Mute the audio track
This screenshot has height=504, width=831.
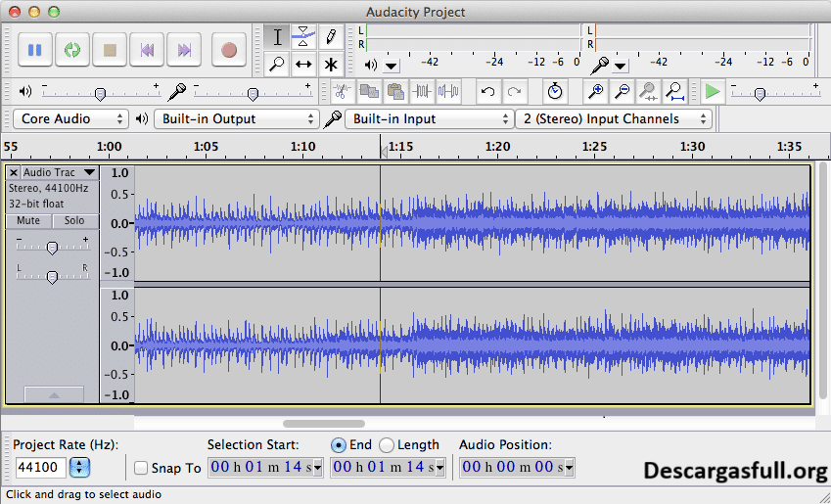[28, 221]
